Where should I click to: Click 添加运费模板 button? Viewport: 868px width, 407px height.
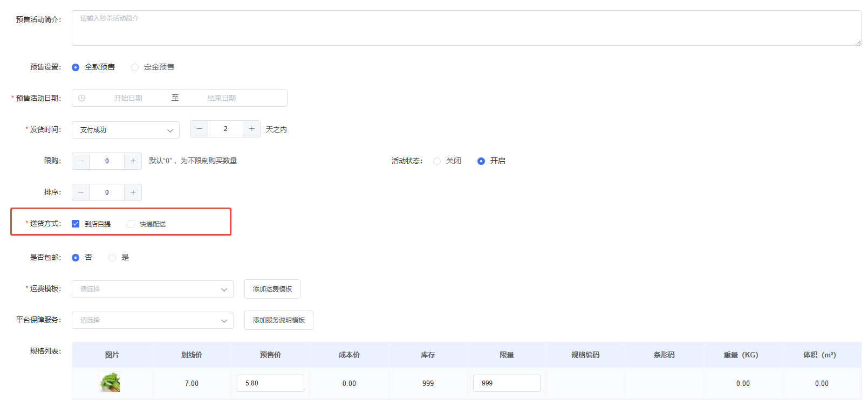tap(272, 289)
